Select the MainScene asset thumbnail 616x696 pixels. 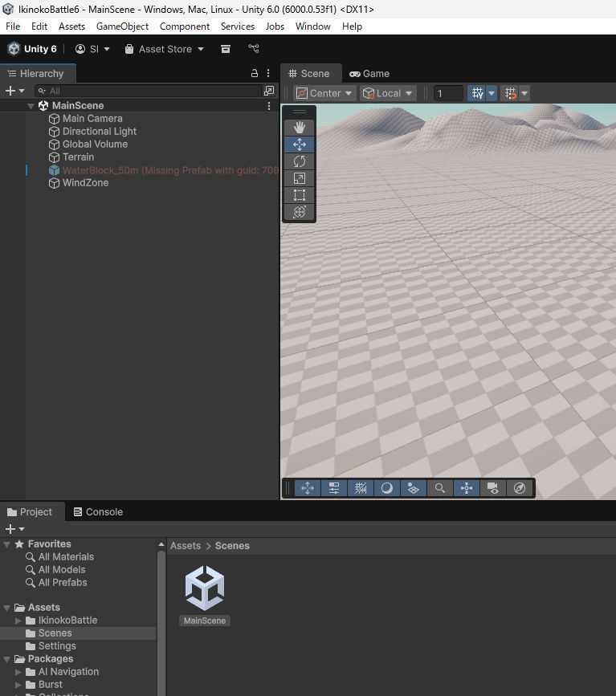point(205,595)
